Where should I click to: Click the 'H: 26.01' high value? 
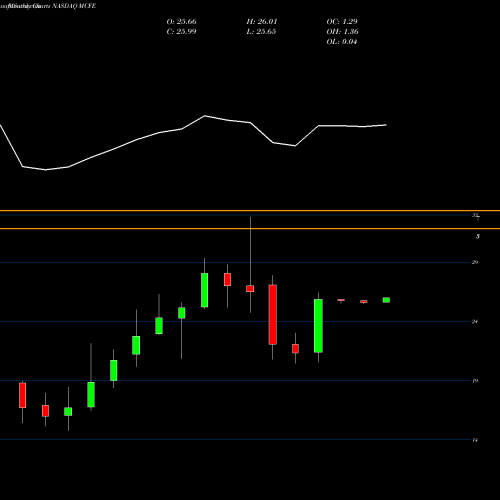(x=262, y=22)
